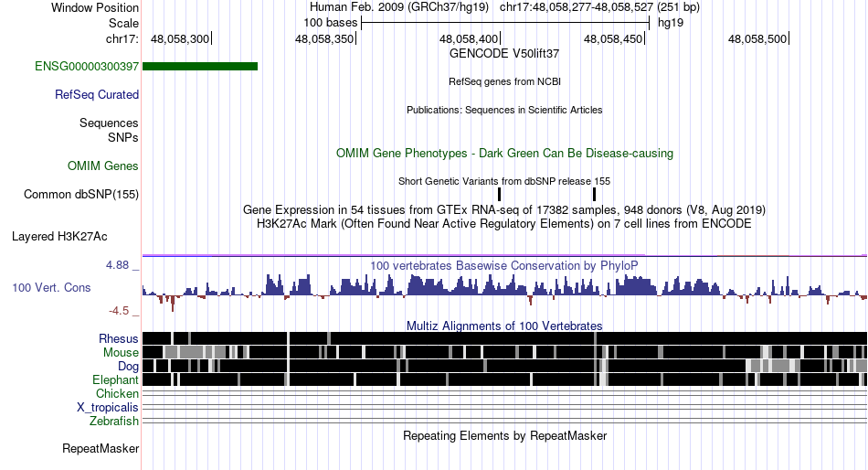
Task: Click the GENCODE V50lift37 track title
Action: pos(504,54)
